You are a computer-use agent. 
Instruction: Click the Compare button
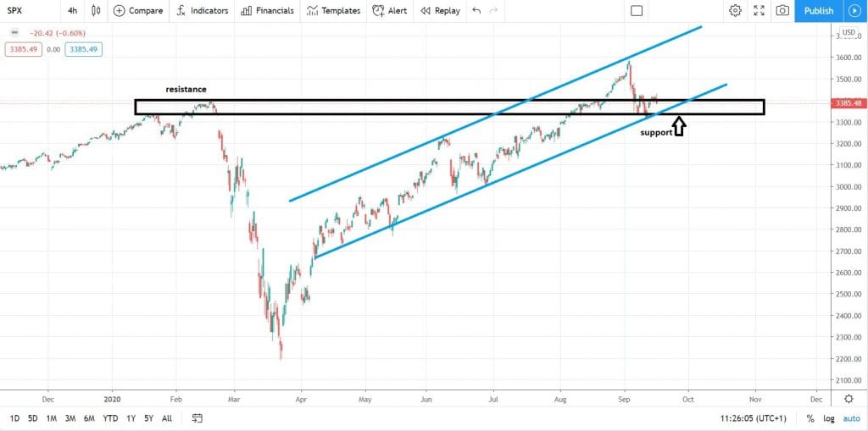point(138,11)
